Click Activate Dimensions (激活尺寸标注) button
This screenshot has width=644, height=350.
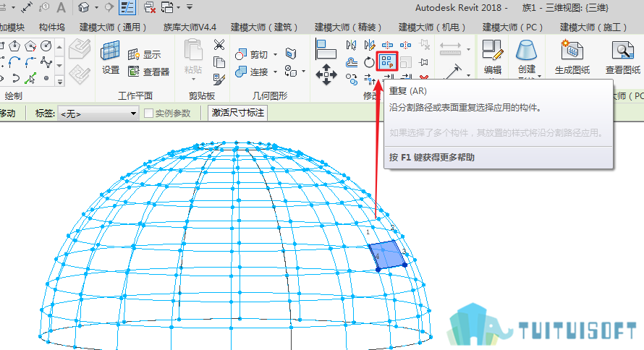point(238,113)
